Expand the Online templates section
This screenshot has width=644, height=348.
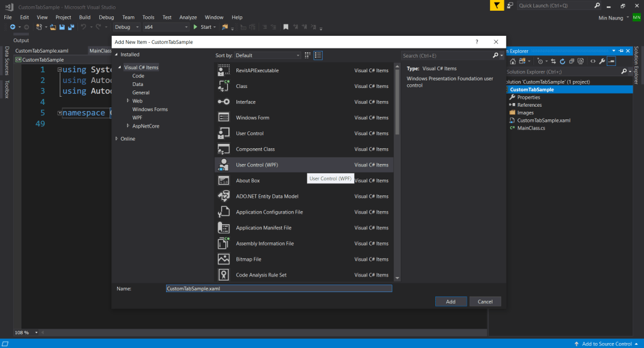tap(117, 139)
